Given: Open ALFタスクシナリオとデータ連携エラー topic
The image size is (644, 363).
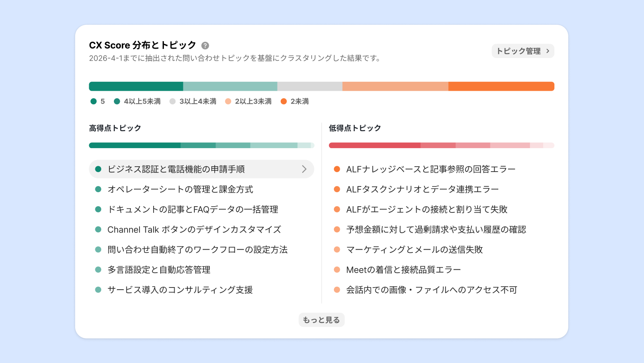Looking at the screenshot, I should (422, 189).
